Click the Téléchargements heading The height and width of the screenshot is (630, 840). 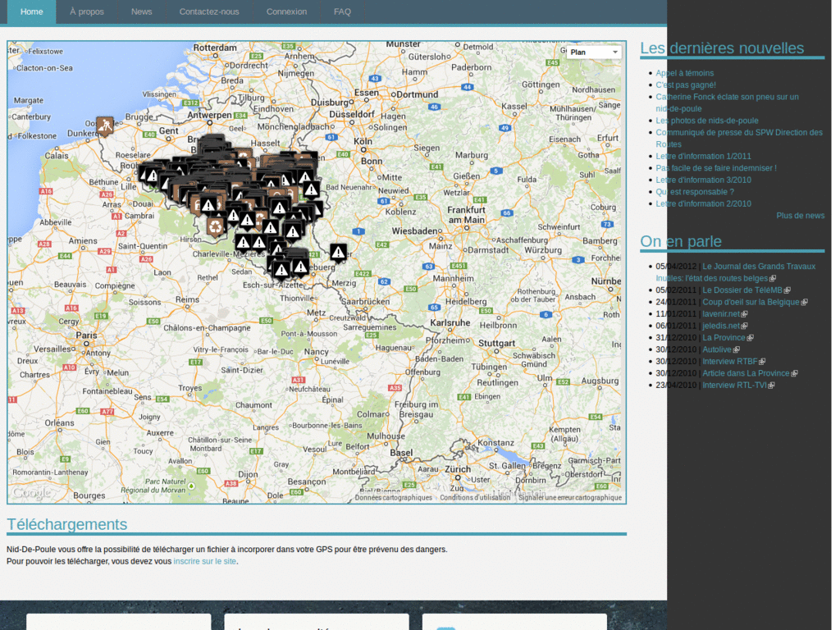[67, 524]
